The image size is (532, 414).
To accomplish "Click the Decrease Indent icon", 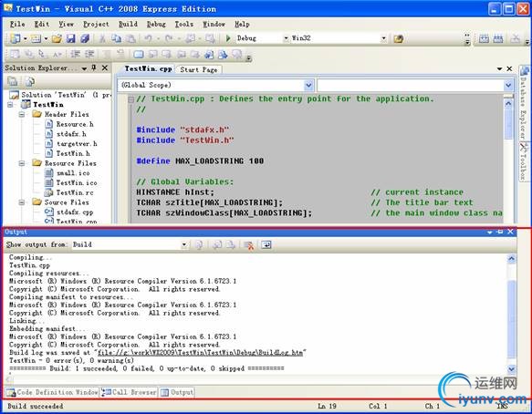I will pos(76,54).
